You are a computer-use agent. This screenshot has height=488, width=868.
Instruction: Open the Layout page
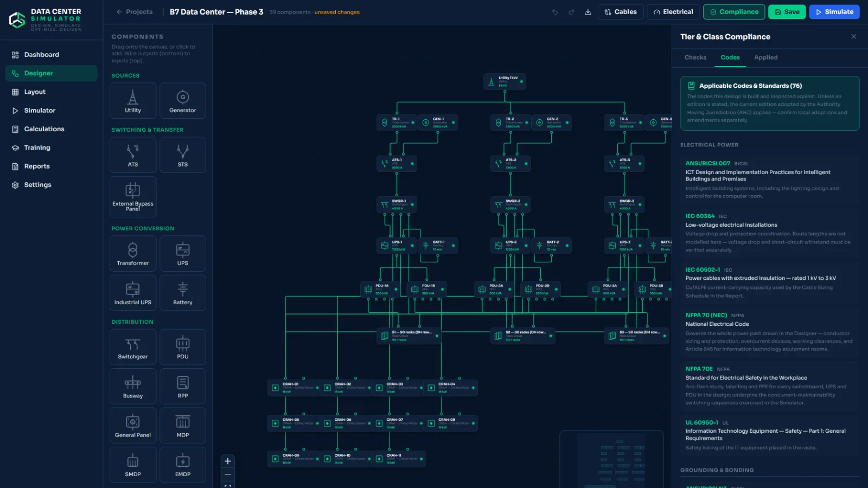tap(52, 92)
